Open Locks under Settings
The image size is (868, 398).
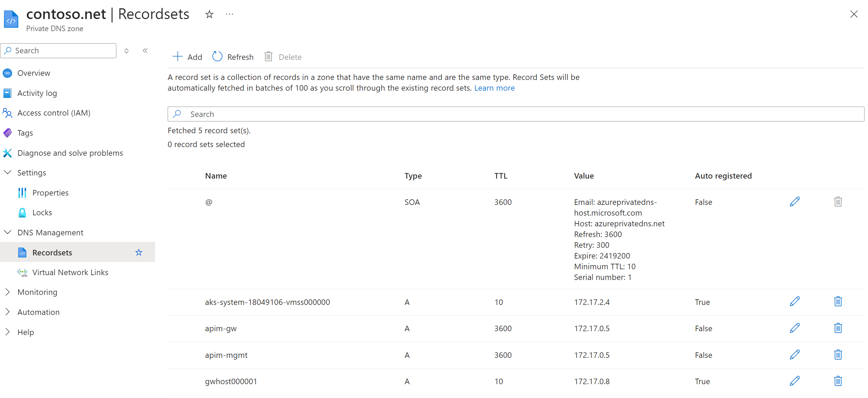(x=42, y=212)
